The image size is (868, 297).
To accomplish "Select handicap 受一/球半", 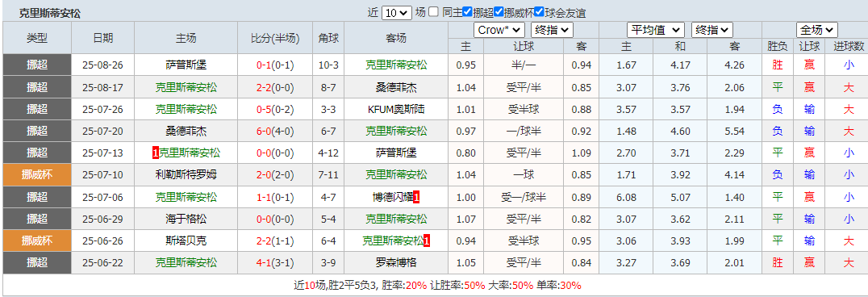I will [x=524, y=197].
